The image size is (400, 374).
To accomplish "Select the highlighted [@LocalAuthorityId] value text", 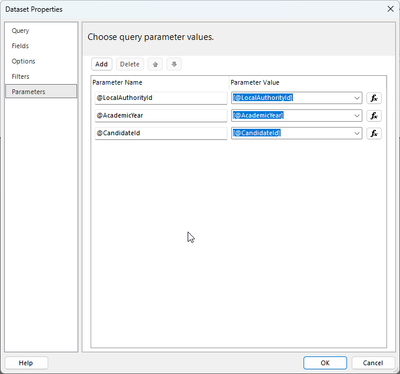I will [263, 98].
